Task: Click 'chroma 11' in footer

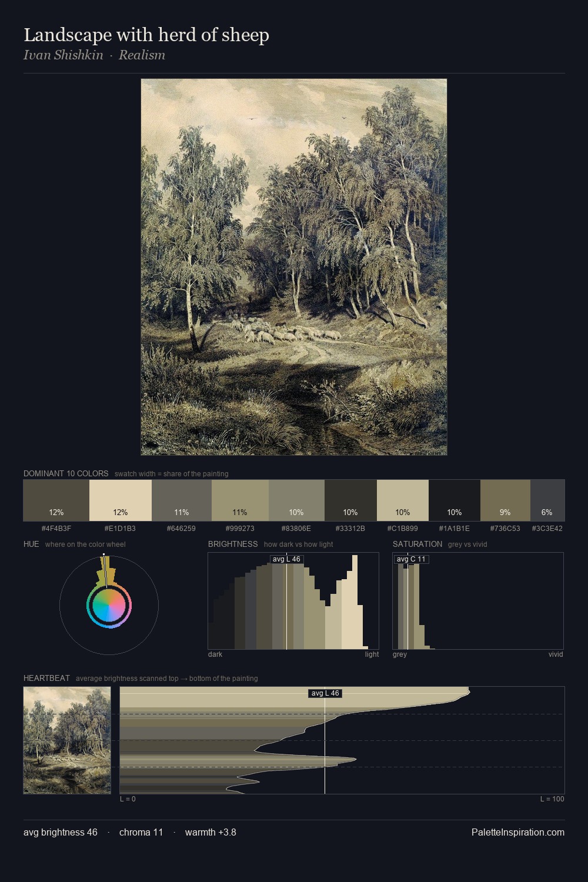Action: pos(141,832)
